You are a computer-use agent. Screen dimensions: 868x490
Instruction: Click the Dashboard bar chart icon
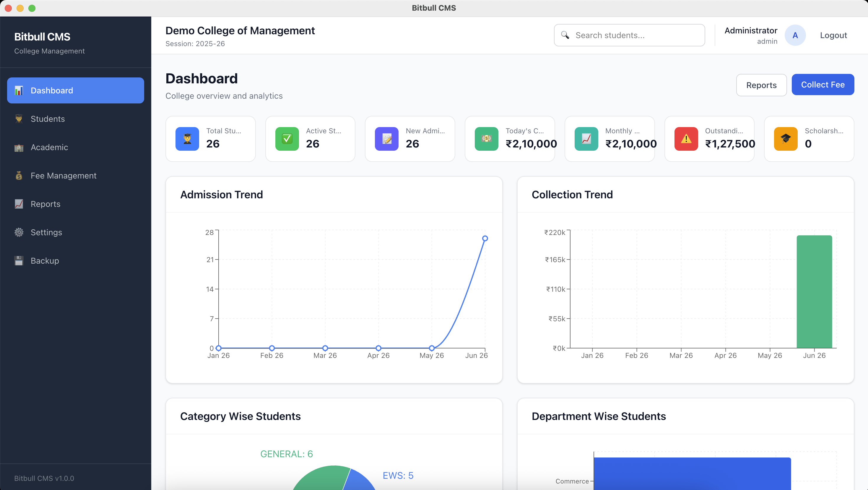click(19, 90)
